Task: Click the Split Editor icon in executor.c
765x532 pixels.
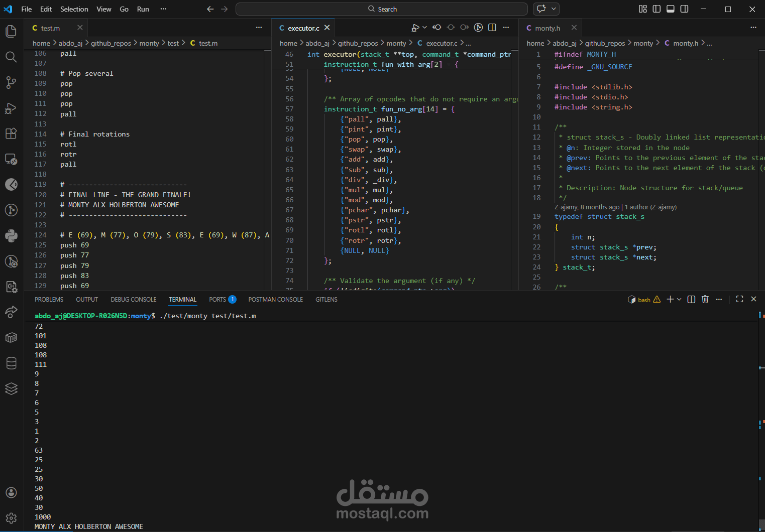Action: coord(492,28)
